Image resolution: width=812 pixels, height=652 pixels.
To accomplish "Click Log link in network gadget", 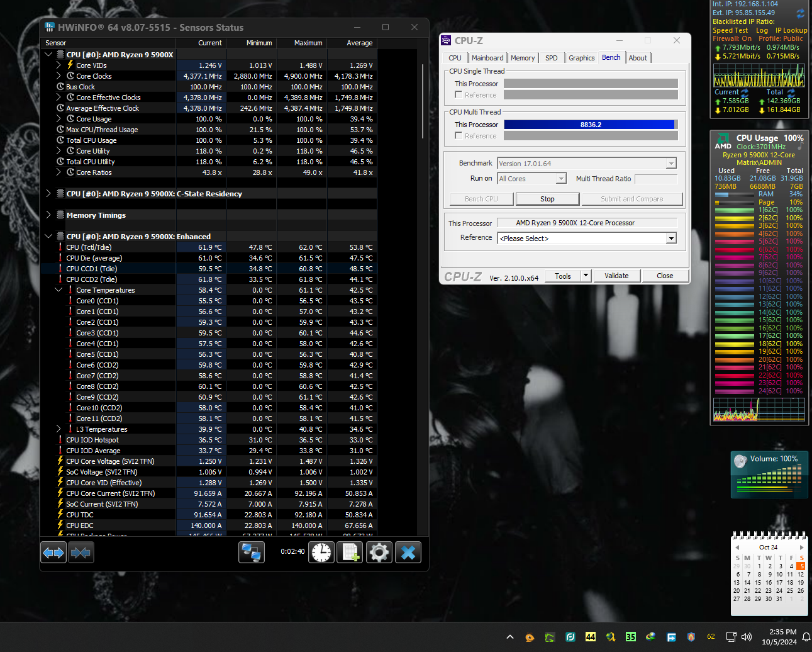I will pos(762,30).
